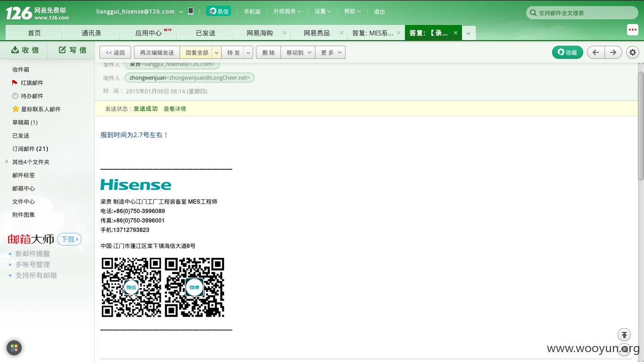
Task: Expand account dropdown next to email address
Action: pos(181,11)
